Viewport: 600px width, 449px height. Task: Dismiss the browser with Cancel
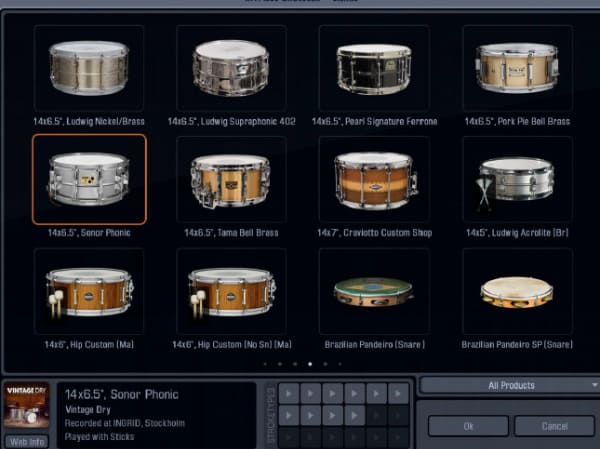coord(554,426)
